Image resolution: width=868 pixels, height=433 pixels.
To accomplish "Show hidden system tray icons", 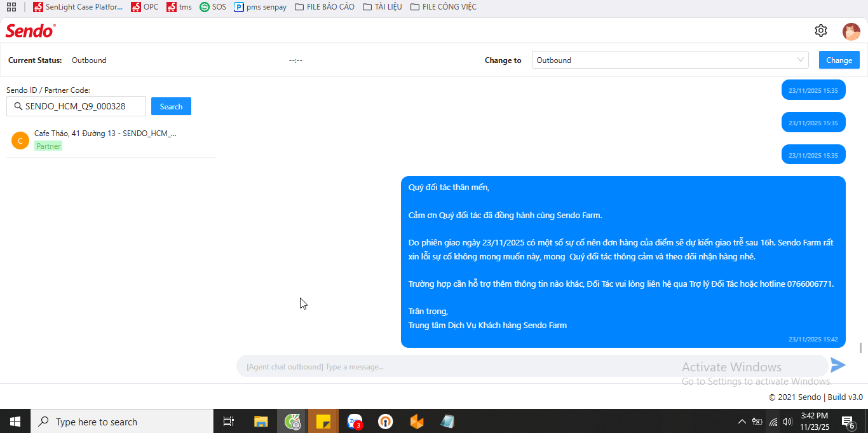I will (x=742, y=421).
